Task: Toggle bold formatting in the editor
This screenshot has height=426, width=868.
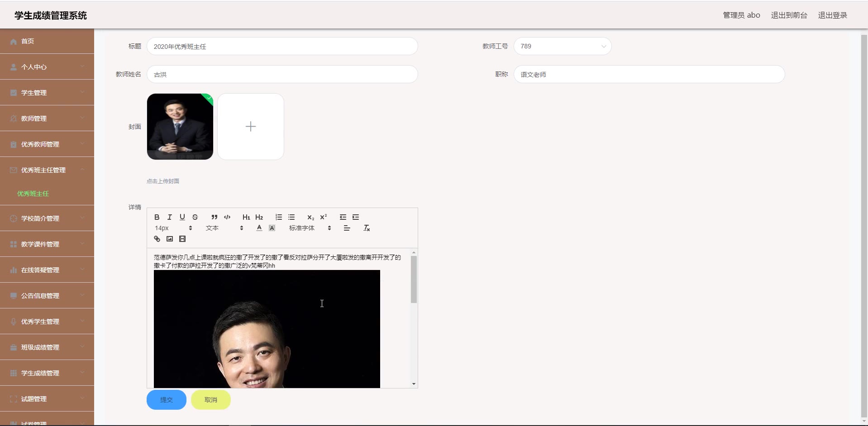Action: [x=157, y=217]
